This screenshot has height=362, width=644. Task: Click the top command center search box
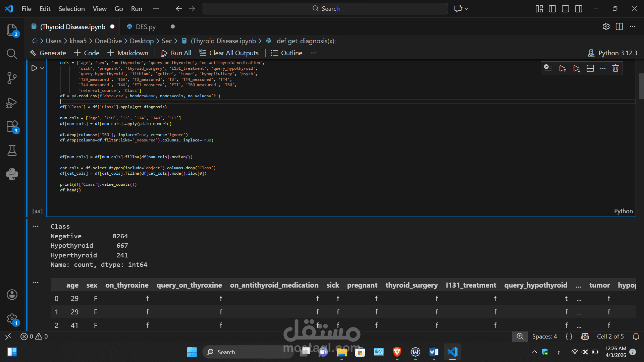(325, 9)
